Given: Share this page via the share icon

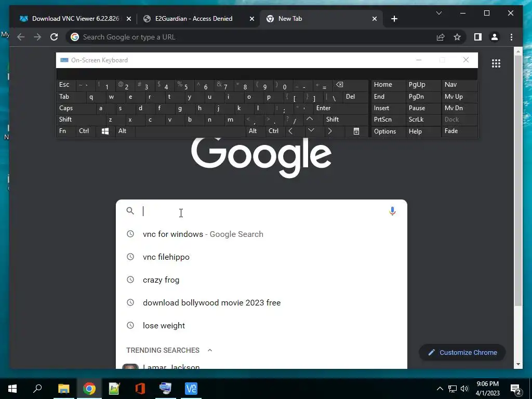Looking at the screenshot, I should pyautogui.click(x=441, y=37).
